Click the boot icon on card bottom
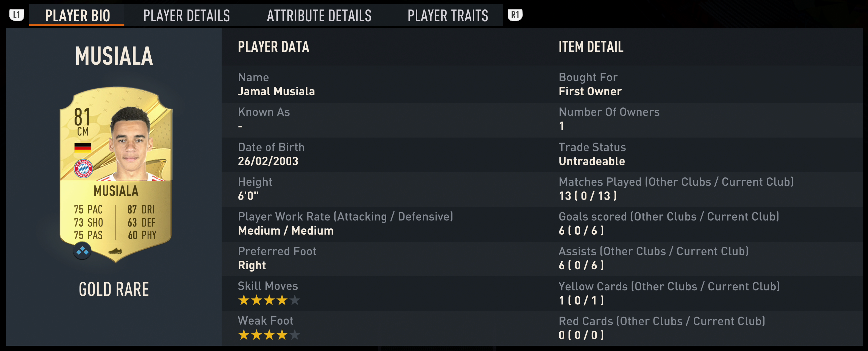Image resolution: width=868 pixels, height=351 pixels. [x=115, y=251]
